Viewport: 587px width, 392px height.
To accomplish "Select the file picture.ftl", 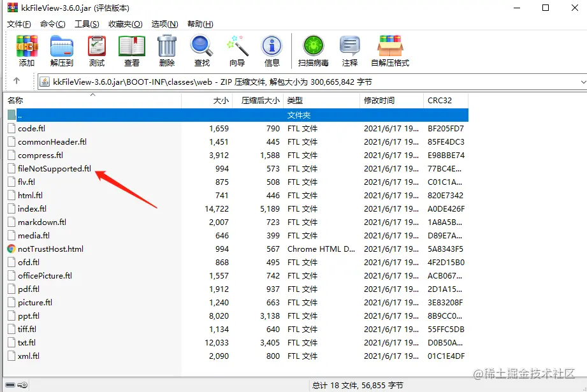I will (x=35, y=303).
